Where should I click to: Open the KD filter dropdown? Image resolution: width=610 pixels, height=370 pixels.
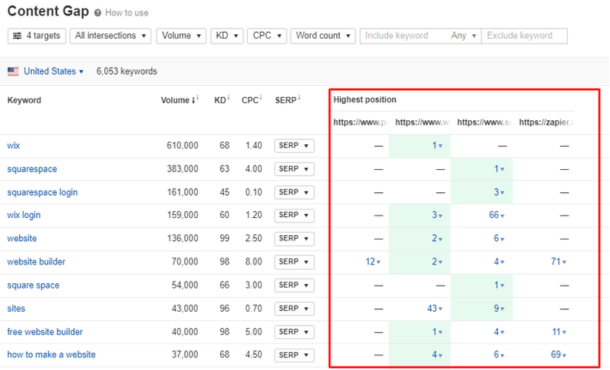(227, 36)
